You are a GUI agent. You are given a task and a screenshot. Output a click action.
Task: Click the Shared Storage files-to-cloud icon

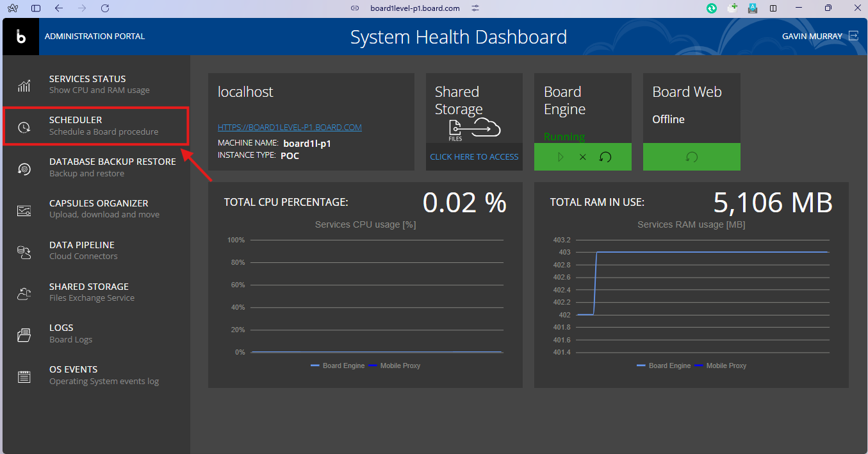click(x=473, y=130)
